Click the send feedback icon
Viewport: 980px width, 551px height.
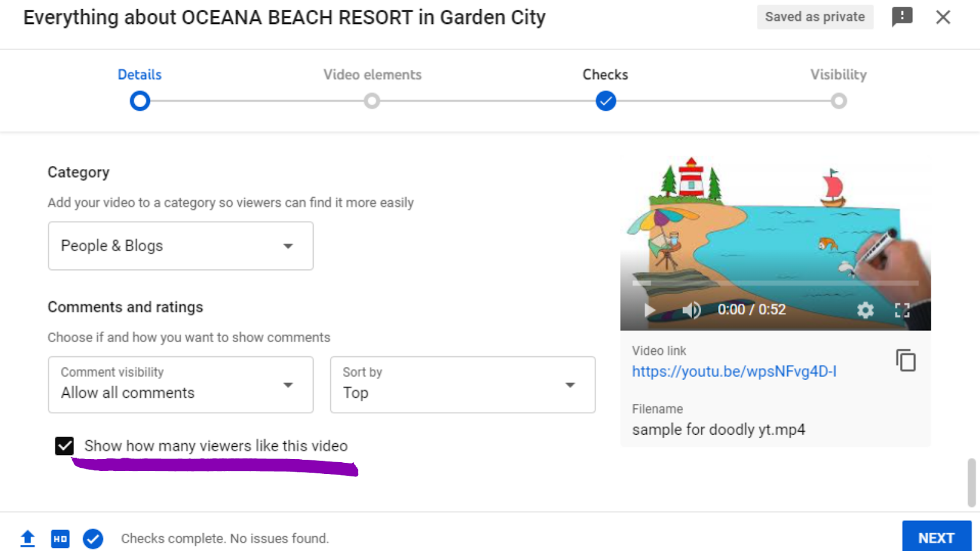(902, 17)
